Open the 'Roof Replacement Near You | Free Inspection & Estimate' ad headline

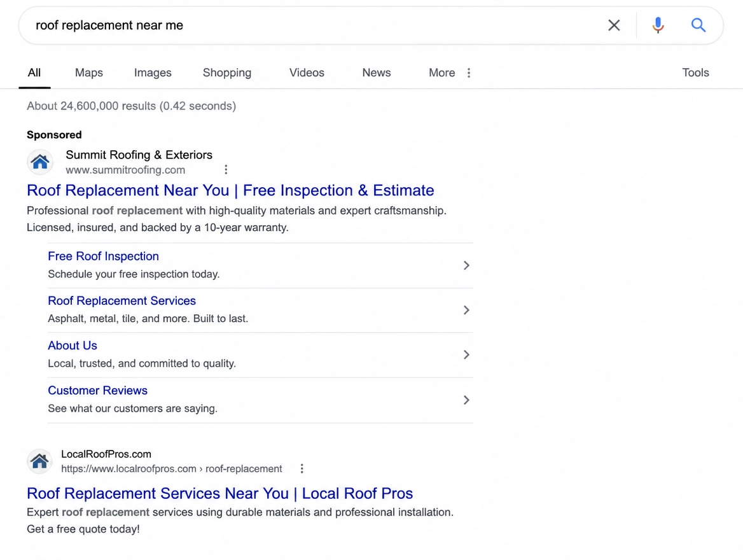click(x=230, y=190)
